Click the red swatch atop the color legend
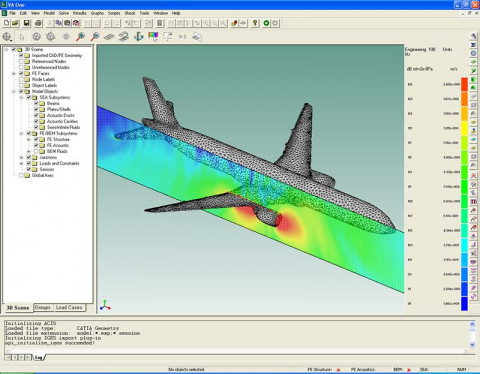Screen dimensions: 480x374 point(464,84)
